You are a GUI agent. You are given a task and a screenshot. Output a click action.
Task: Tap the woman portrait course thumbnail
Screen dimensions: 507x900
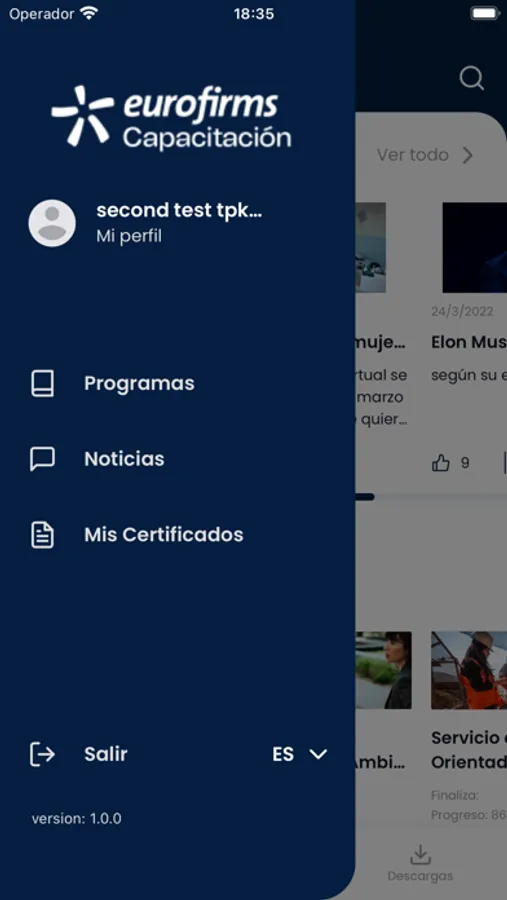pyautogui.click(x=383, y=670)
